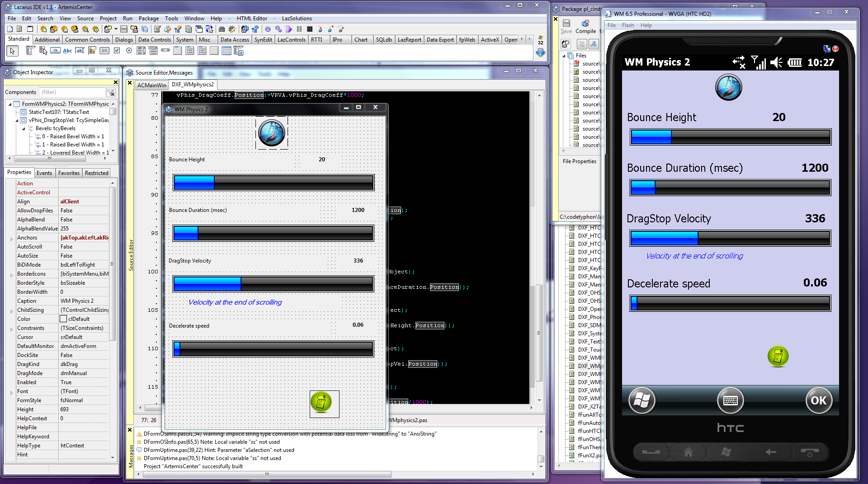Expand the ChildSizing property
The width and height of the screenshot is (868, 484).
click(11, 310)
